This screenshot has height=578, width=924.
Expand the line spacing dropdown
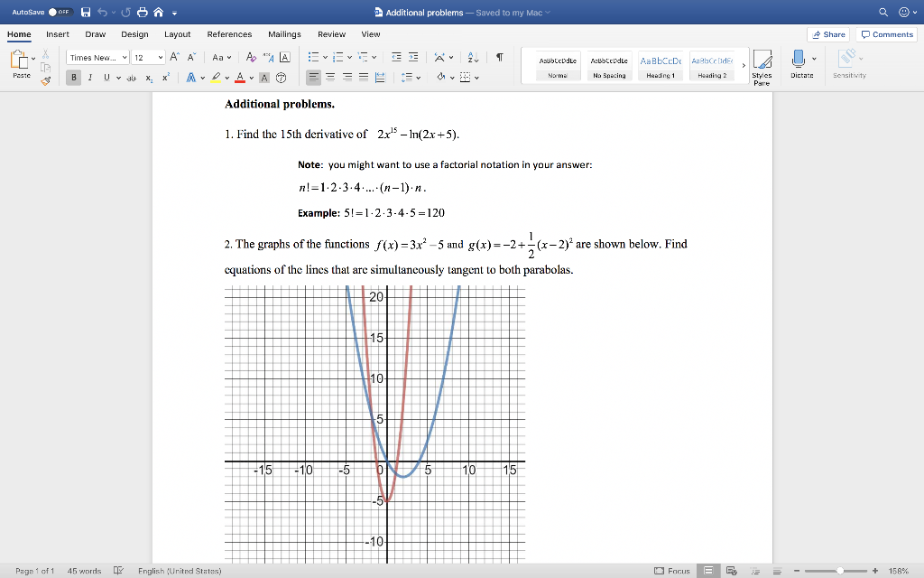[419, 78]
